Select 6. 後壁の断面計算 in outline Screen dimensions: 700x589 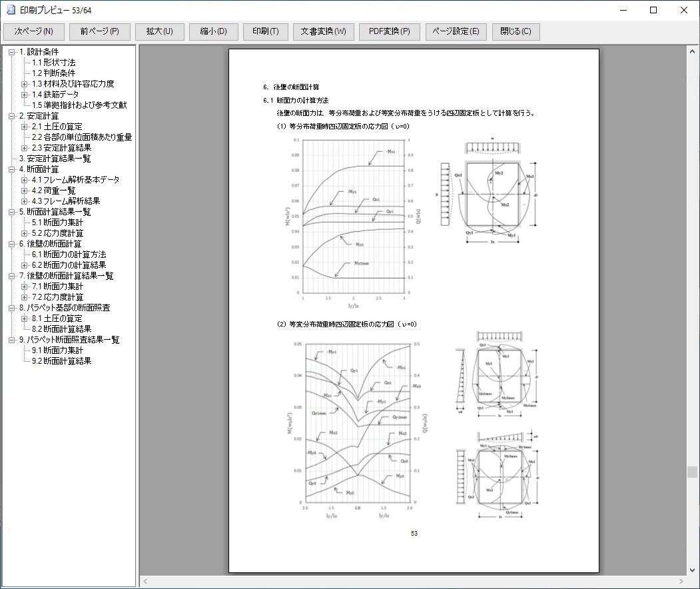click(50, 244)
